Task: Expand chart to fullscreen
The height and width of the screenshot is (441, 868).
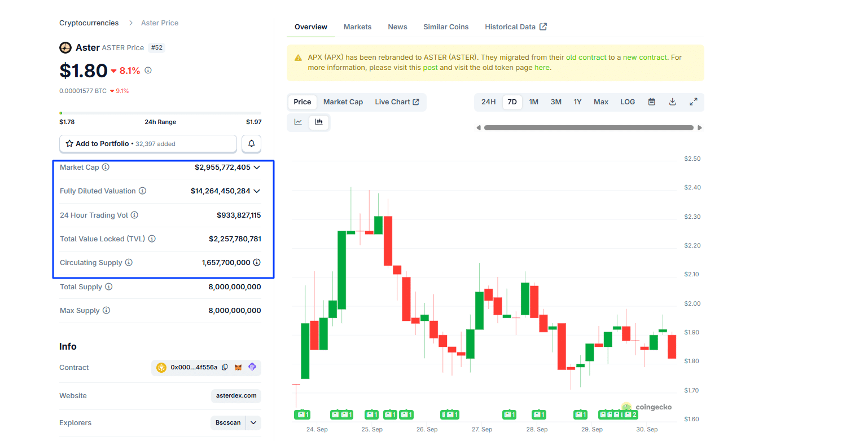Action: point(694,102)
